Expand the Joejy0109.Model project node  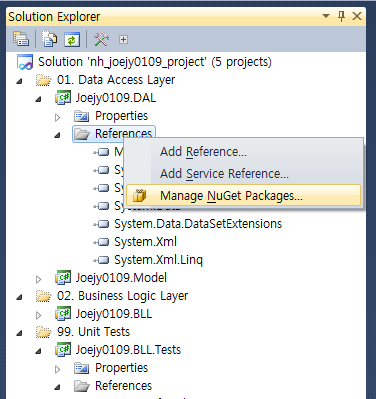pyautogui.click(x=39, y=279)
